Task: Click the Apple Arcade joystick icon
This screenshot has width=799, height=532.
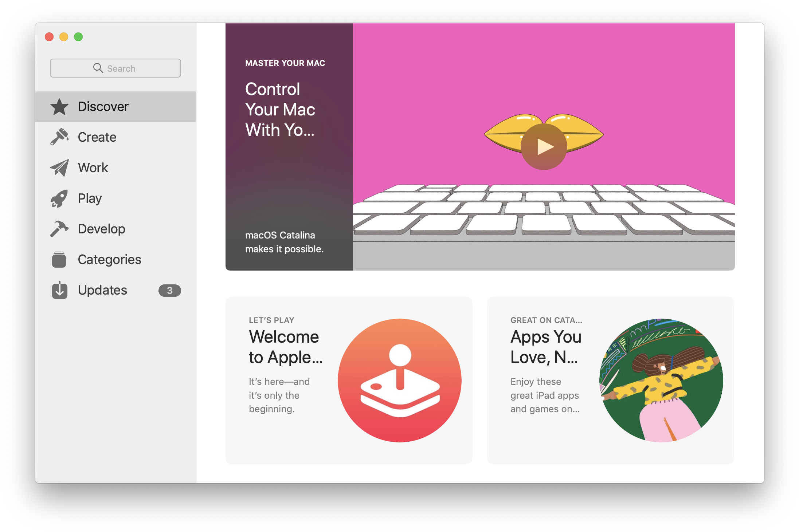Action: coord(400,381)
